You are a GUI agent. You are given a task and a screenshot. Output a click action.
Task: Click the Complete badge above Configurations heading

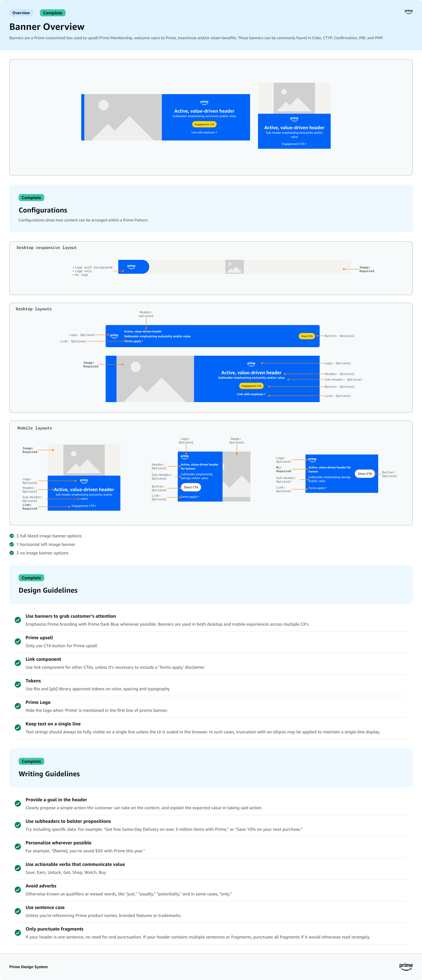pyautogui.click(x=31, y=198)
